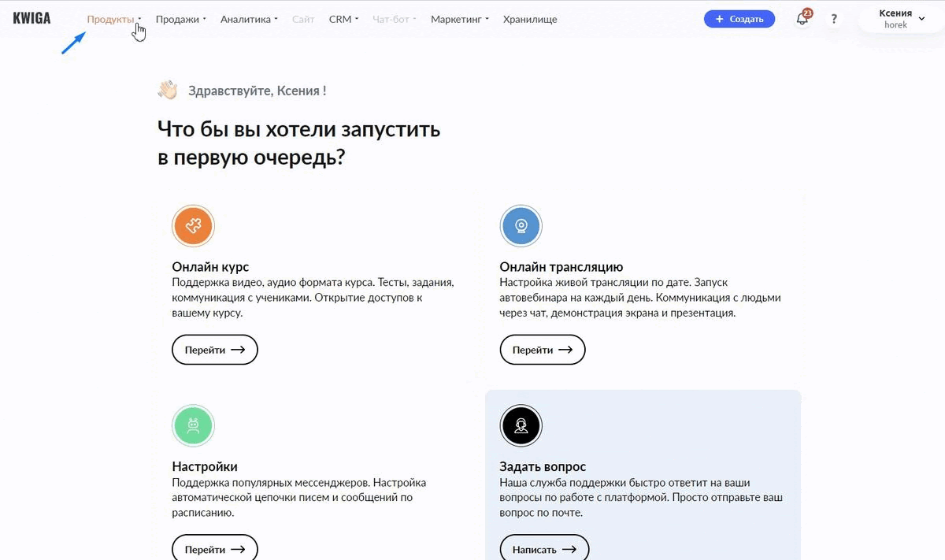
Task: Click the Написать button
Action: pos(544,548)
